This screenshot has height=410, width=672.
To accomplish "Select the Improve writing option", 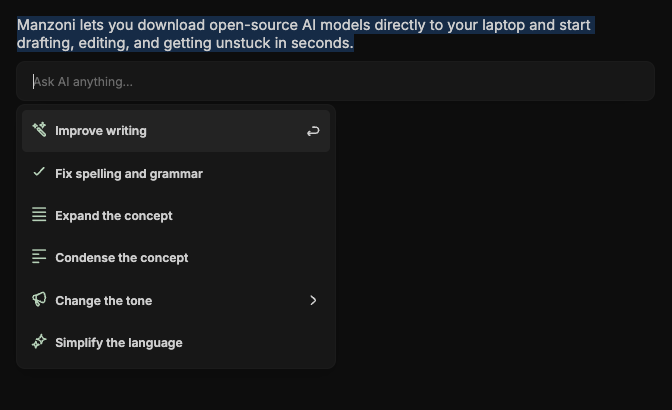I will click(x=101, y=131).
